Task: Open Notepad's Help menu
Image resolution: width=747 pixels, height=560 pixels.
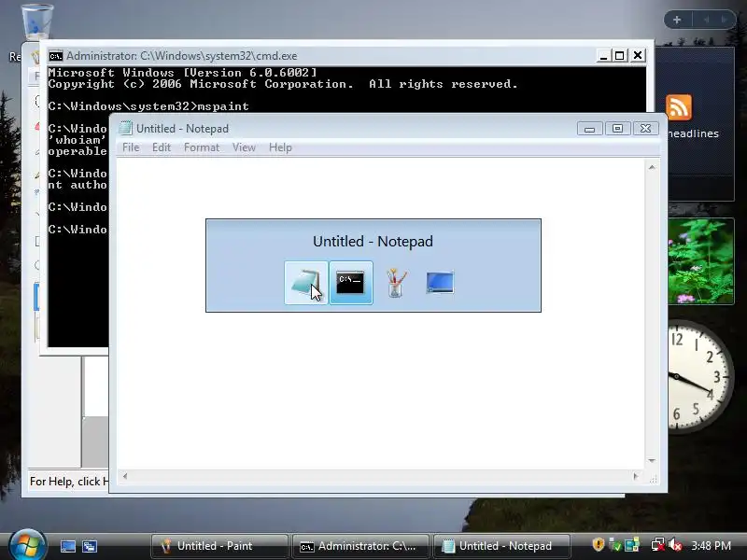Action: (x=280, y=147)
